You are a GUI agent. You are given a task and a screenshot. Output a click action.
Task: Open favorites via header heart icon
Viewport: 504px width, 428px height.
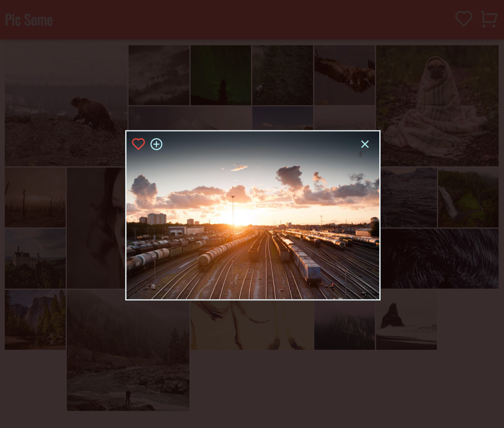[x=464, y=19]
